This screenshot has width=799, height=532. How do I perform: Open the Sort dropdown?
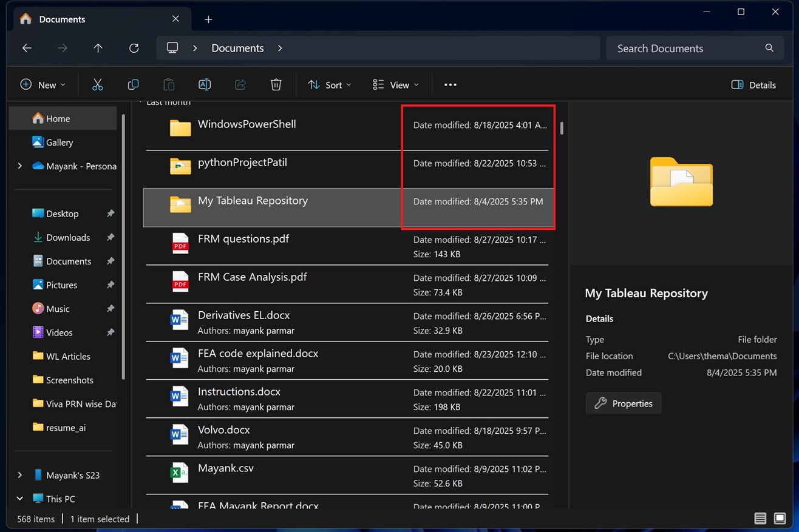click(330, 85)
